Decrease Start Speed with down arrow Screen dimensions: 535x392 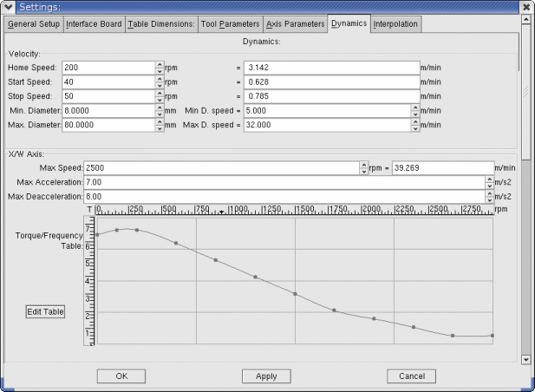(x=159, y=85)
